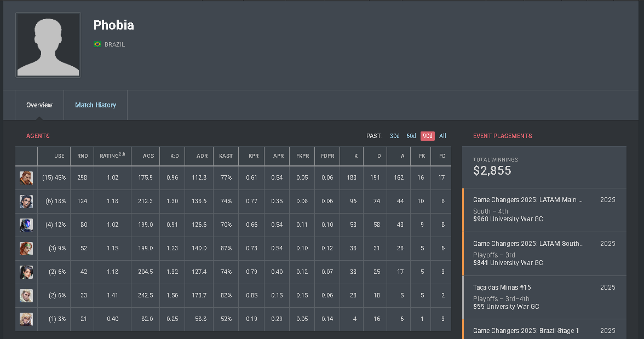This screenshot has width=644, height=339.
Task: Click the player name Phobia
Action: tap(114, 25)
